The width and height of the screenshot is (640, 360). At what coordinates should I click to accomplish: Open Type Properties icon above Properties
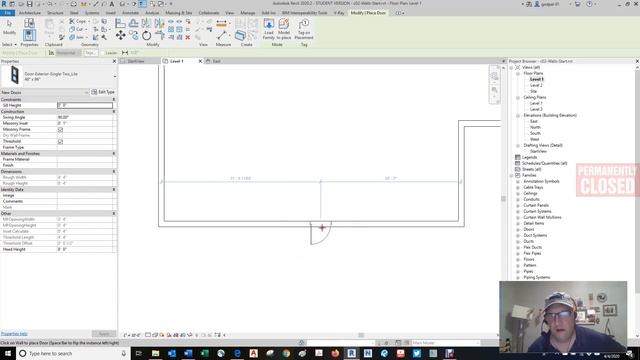pos(29,23)
